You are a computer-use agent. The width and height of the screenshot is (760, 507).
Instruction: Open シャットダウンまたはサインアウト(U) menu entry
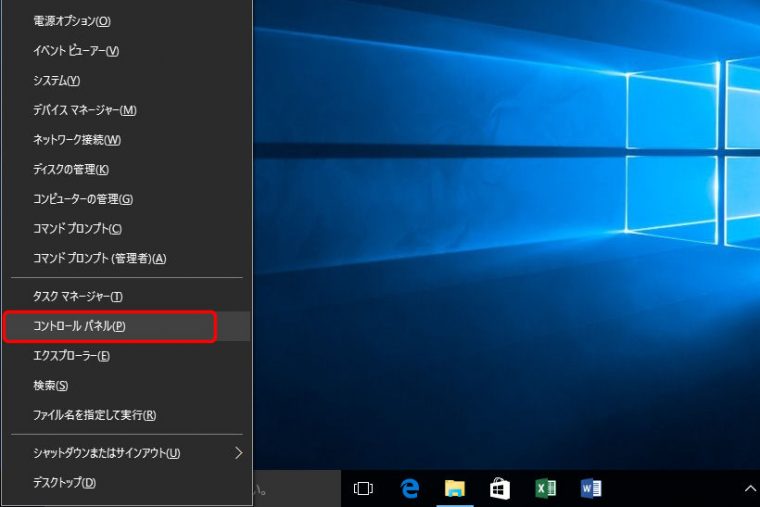tap(127, 453)
